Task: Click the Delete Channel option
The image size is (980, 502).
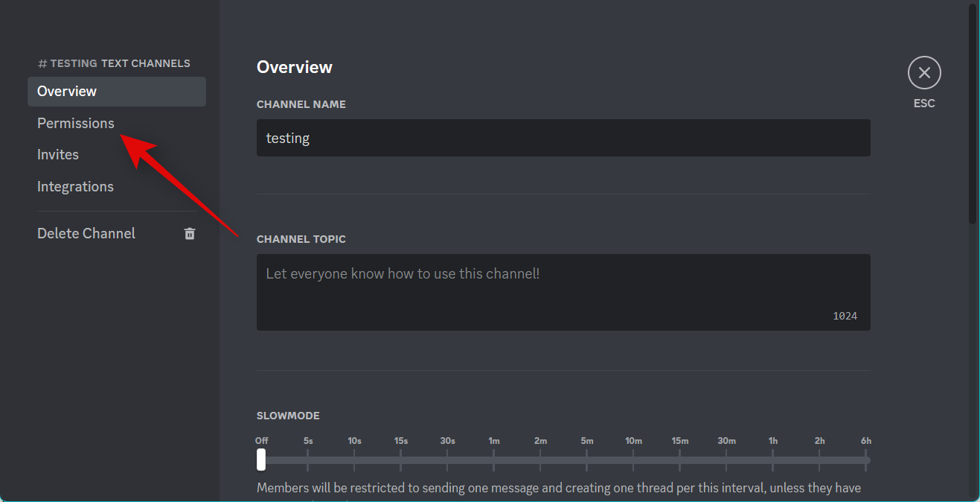Action: (x=86, y=233)
